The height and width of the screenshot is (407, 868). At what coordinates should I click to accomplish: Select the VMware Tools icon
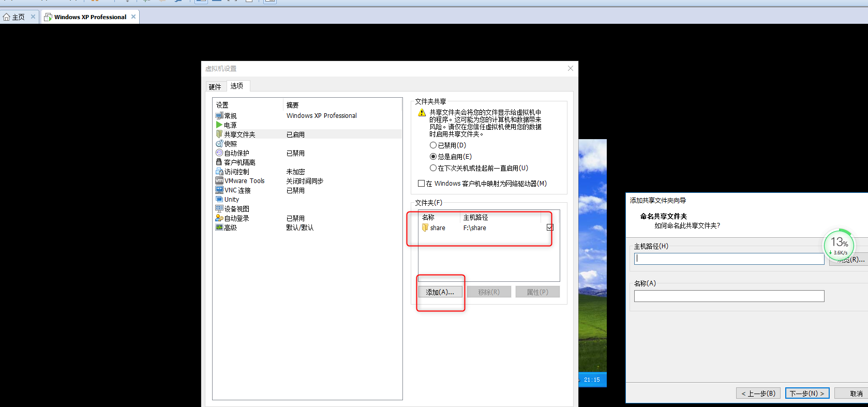coord(219,181)
